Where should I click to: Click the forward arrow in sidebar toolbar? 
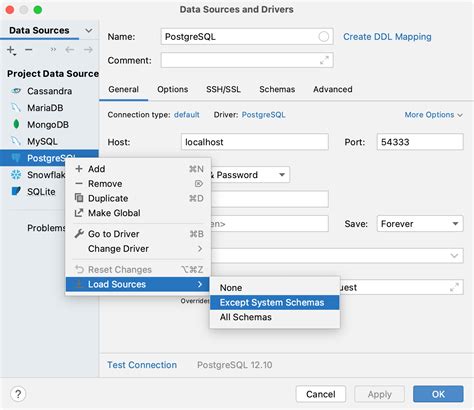click(88, 50)
